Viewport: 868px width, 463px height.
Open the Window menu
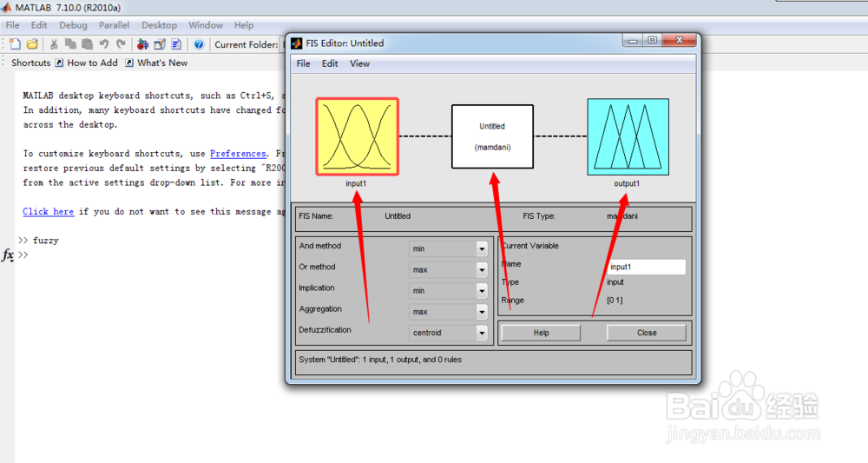click(206, 25)
